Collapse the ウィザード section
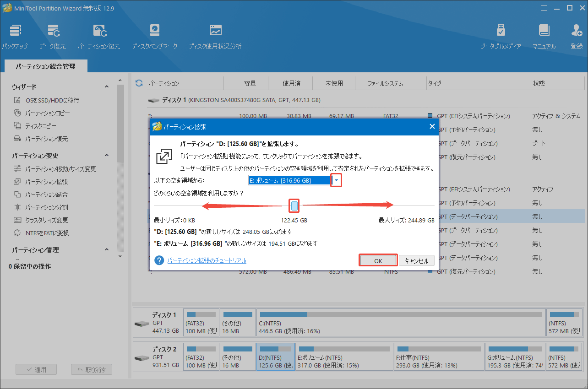This screenshot has height=389, width=588. pyautogui.click(x=107, y=87)
